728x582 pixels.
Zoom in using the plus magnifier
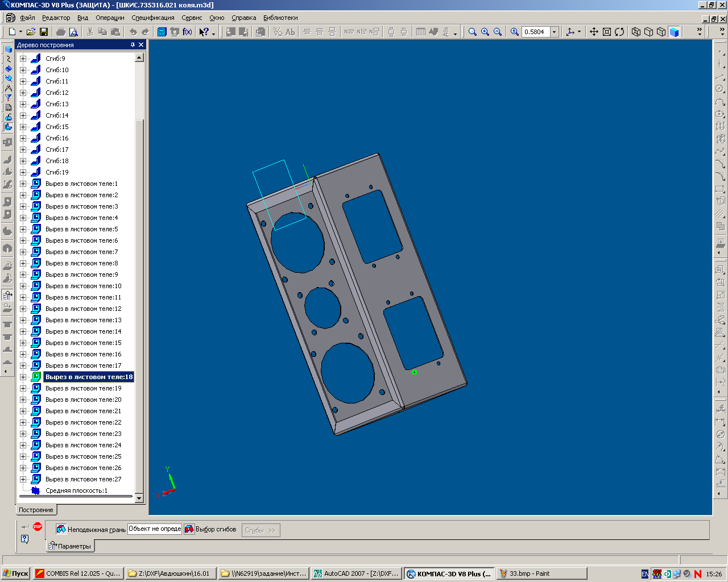click(485, 32)
